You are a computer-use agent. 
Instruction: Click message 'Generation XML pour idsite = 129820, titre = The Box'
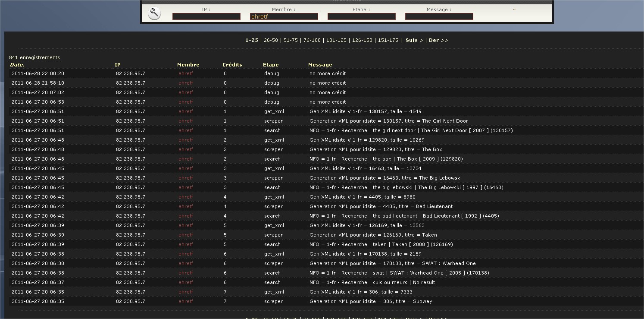coord(376,149)
